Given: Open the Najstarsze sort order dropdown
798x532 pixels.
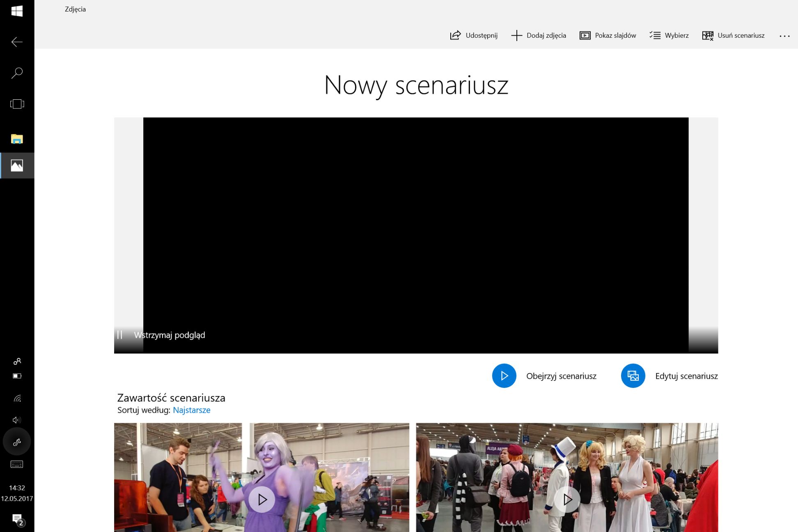Looking at the screenshot, I should click(x=192, y=410).
